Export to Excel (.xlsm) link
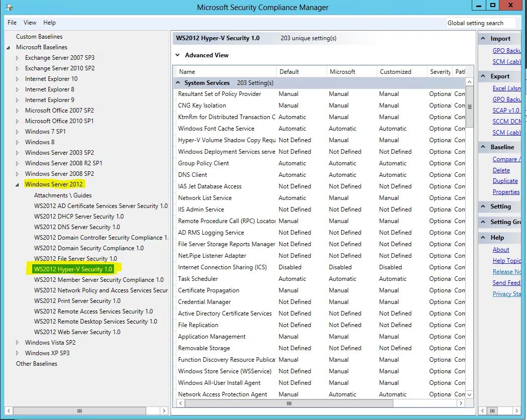Viewport: 527px width, 420px height. [506, 88]
